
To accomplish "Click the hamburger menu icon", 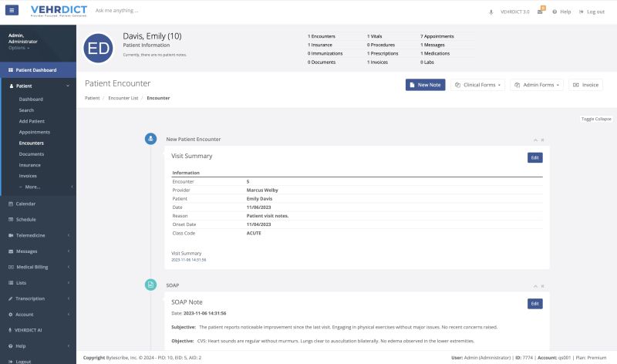I will click(12, 11).
